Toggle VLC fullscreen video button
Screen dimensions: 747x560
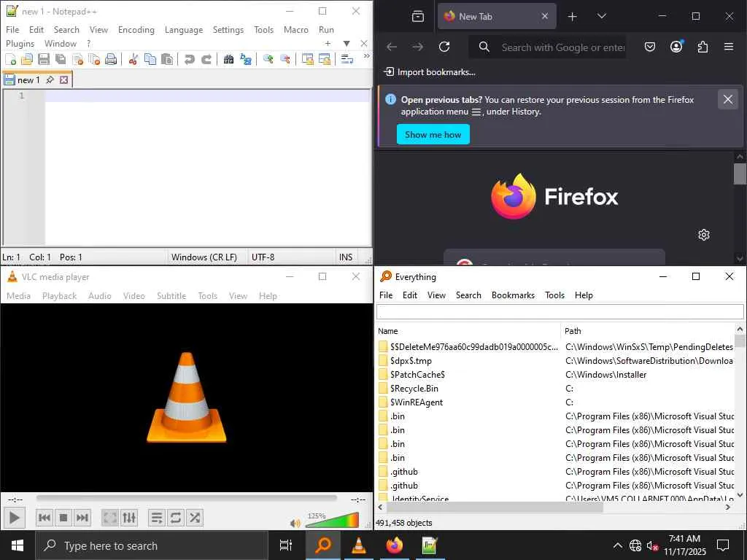(x=110, y=518)
